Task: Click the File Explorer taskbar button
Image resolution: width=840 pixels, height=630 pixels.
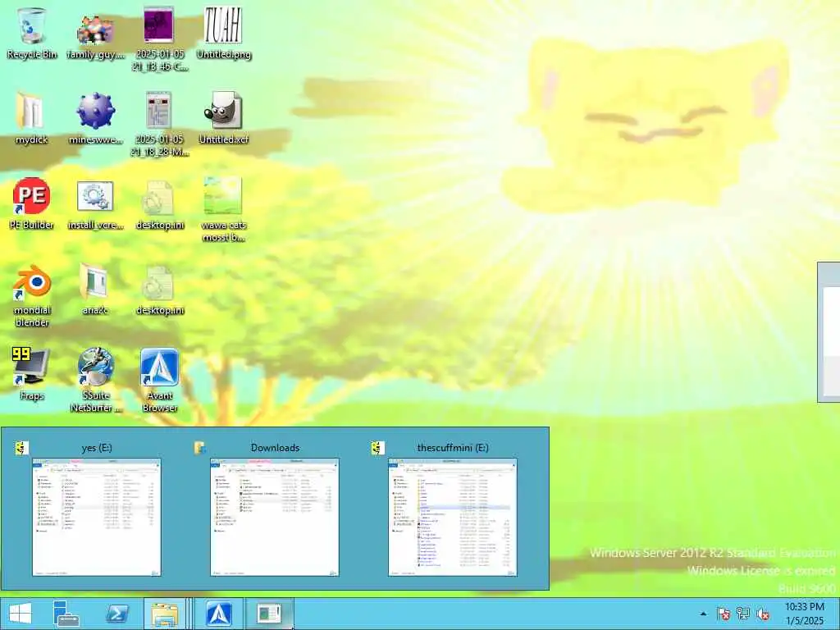Action: 165,614
